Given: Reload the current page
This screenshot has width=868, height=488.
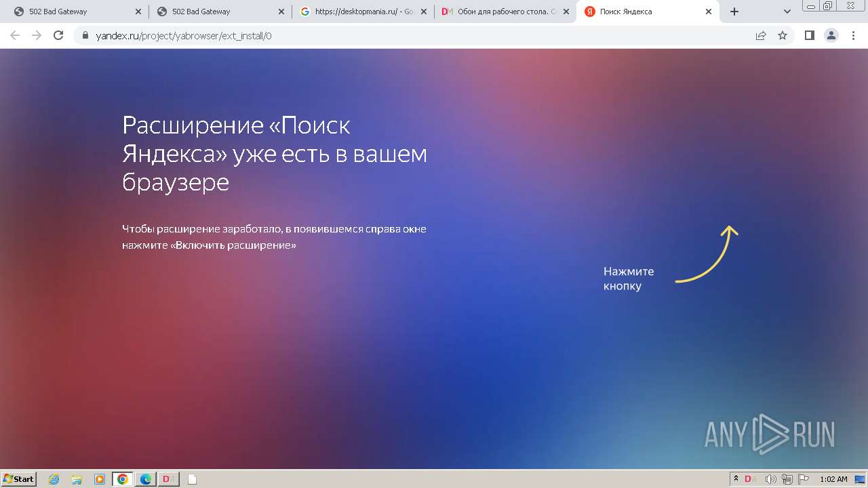Looking at the screenshot, I should (58, 35).
